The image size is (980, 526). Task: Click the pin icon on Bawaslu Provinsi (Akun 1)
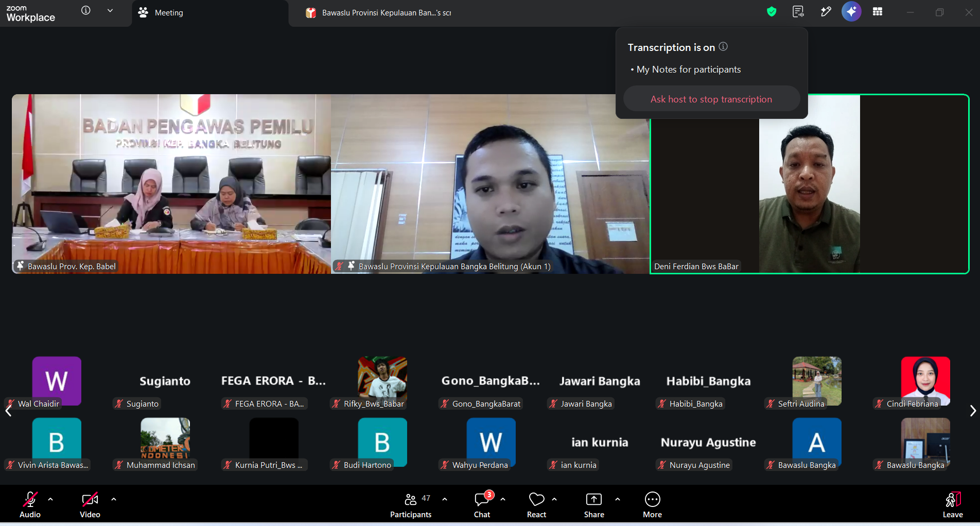pyautogui.click(x=351, y=266)
